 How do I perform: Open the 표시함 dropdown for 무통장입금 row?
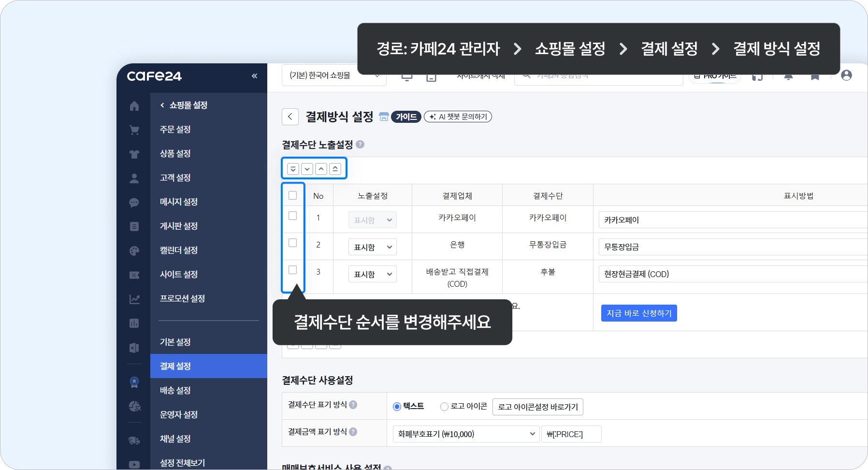tap(373, 247)
